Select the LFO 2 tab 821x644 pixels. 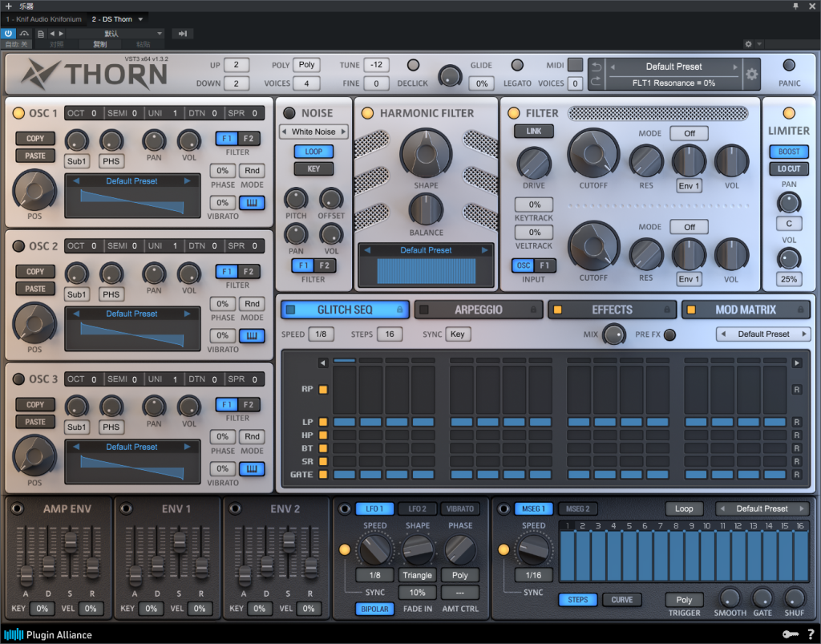point(417,509)
